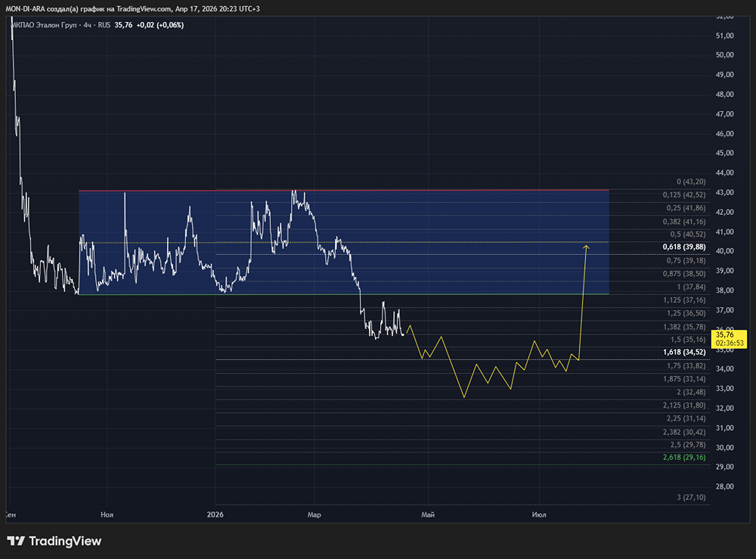Click the change value +0,02 (+0,06%)
The image size is (756, 559).
pos(160,25)
